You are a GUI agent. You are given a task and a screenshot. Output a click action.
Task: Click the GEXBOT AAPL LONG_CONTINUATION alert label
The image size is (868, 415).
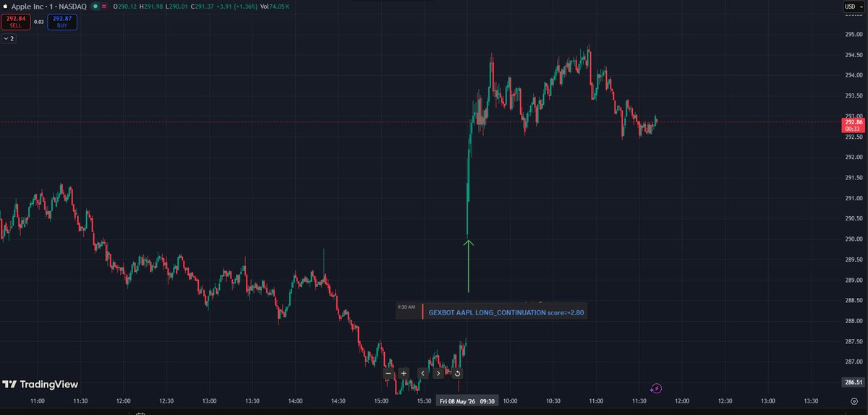[x=506, y=313]
